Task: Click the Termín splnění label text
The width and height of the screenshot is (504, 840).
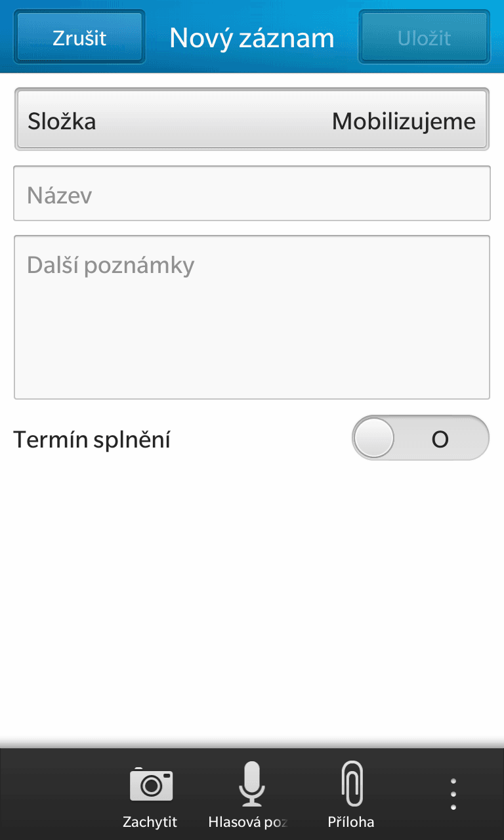Action: 92,440
